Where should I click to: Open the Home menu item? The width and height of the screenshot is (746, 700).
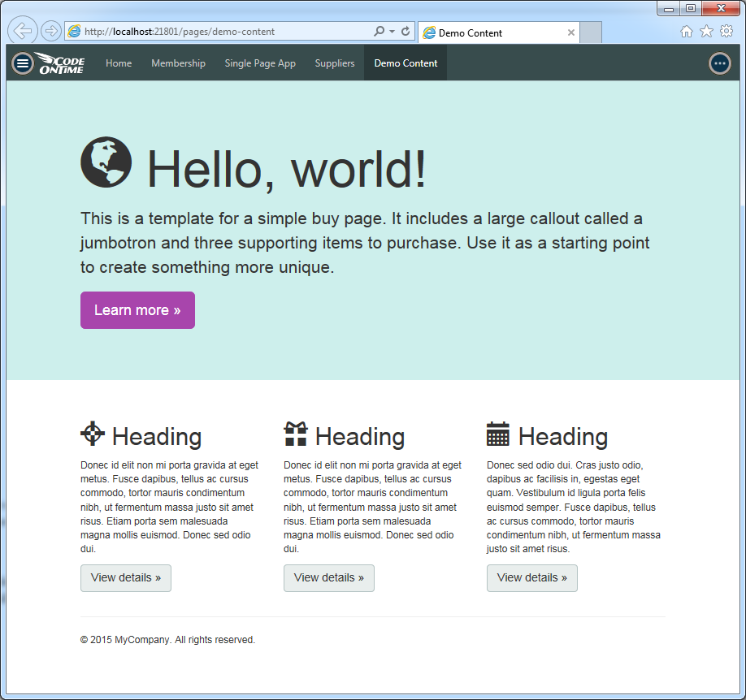coord(119,63)
